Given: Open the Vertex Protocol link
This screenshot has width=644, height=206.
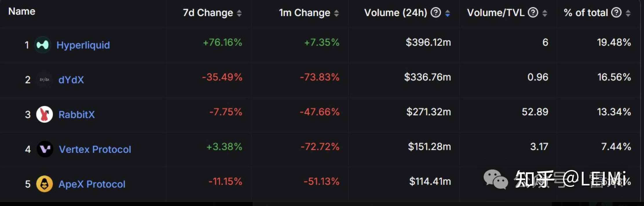Looking at the screenshot, I should (95, 149).
